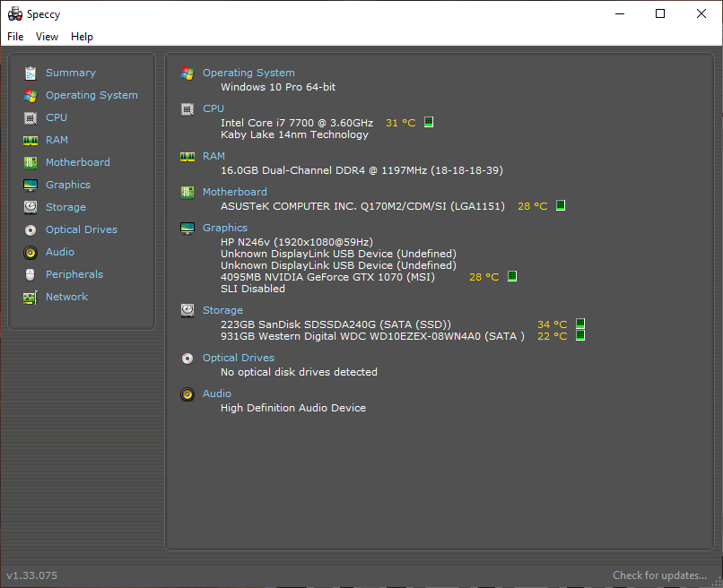Click the Network card icon in sidebar

pos(30,298)
